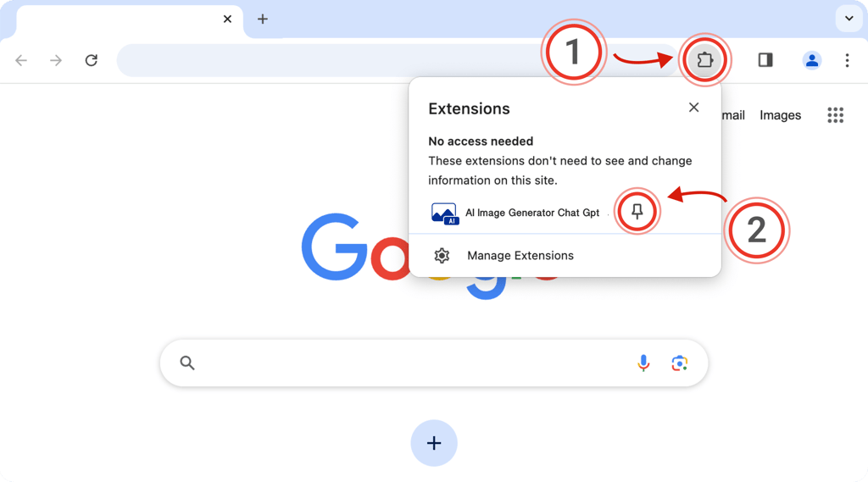Click the 'Extensions' popup title
868x482 pixels.
point(469,108)
